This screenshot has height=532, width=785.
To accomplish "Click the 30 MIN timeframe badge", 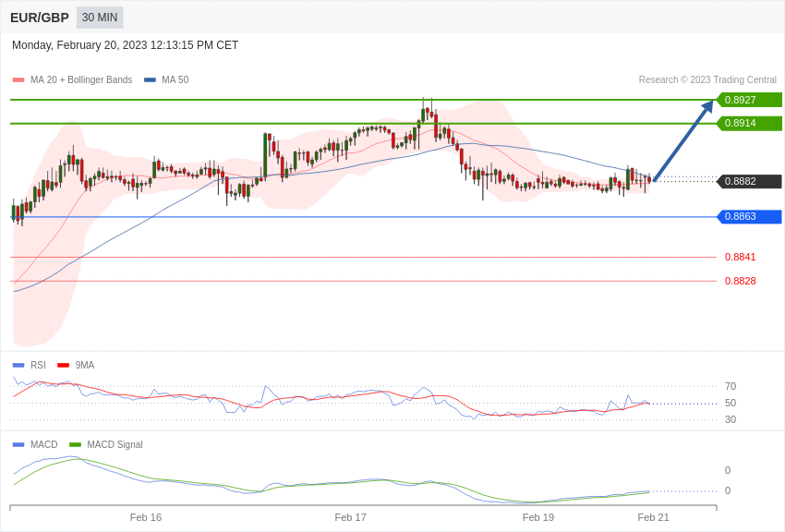I will tap(100, 18).
